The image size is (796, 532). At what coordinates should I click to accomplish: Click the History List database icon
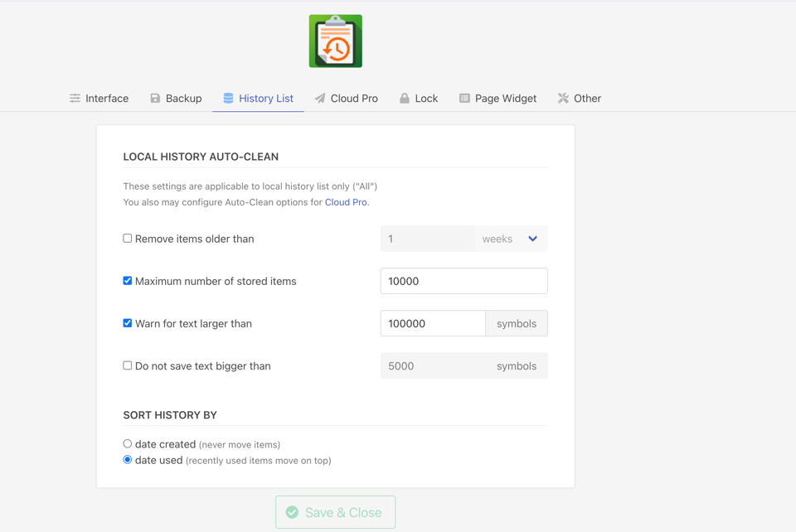(x=228, y=99)
